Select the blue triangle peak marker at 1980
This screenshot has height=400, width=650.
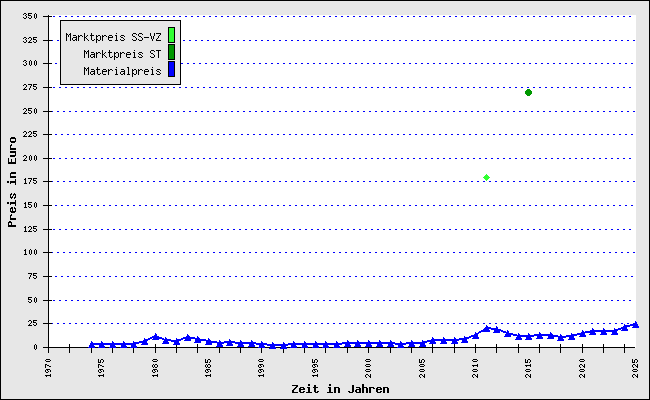point(155,337)
